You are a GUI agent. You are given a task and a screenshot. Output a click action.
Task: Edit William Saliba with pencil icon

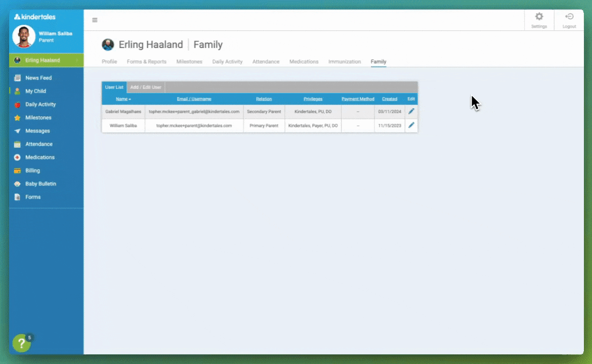(411, 125)
